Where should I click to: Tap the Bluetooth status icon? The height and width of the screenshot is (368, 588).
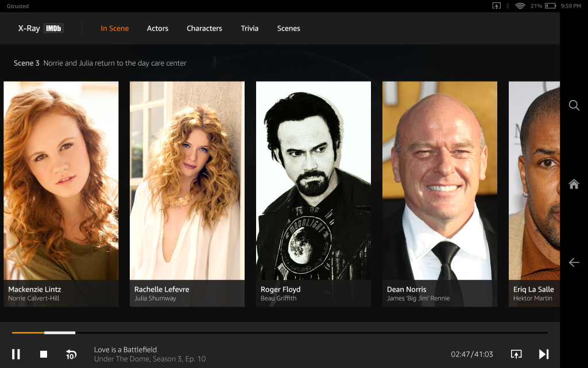508,6
